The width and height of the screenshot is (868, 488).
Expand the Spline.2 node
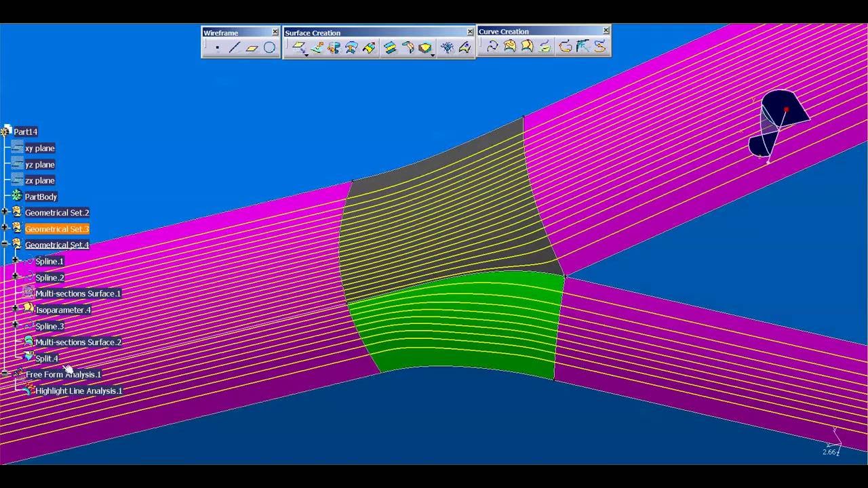16,277
